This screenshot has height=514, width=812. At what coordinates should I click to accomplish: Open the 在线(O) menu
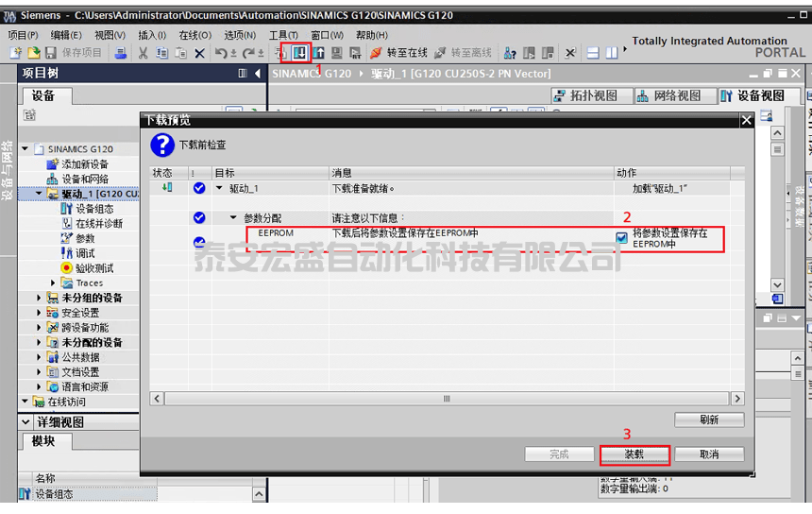[195, 35]
